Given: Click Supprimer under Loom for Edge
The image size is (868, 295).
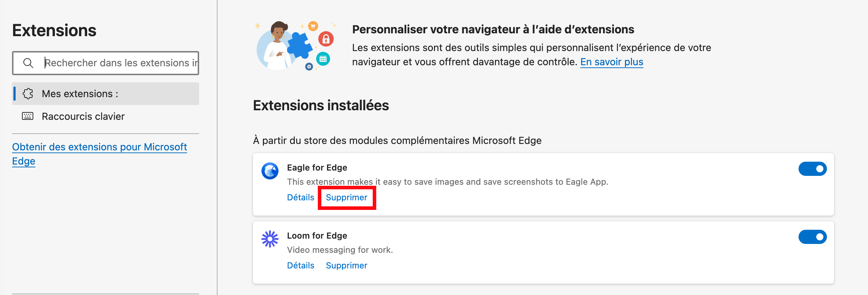Looking at the screenshot, I should 346,266.
